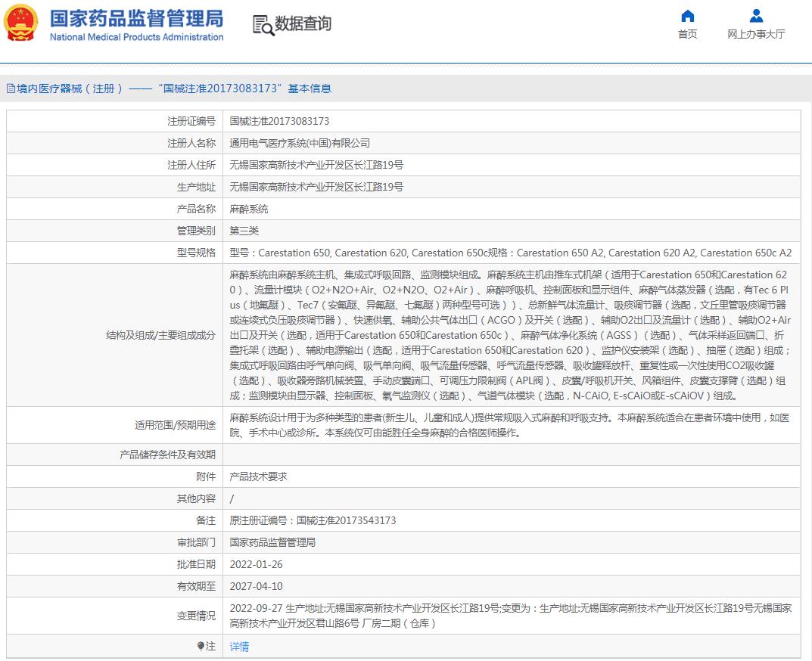
Task: Click the 2022-09-27 change record text
Action: (511, 616)
